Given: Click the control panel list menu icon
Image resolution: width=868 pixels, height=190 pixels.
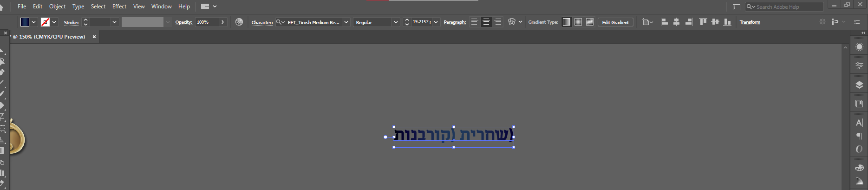Looking at the screenshot, I should [x=857, y=22].
